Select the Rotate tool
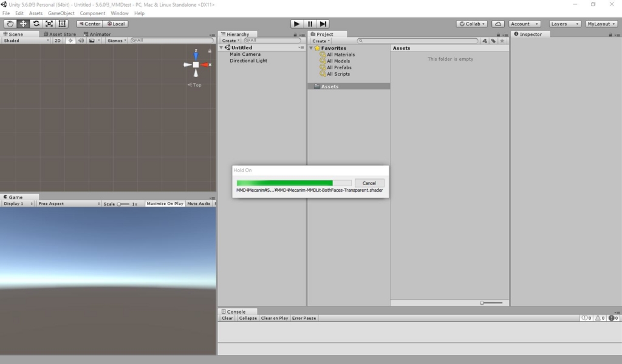 (x=36, y=24)
